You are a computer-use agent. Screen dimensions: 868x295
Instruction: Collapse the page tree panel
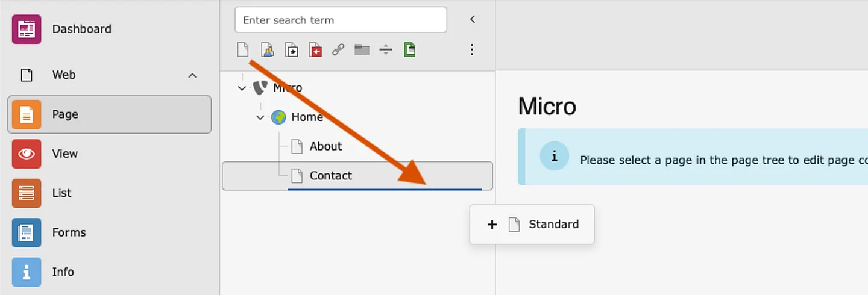point(473,19)
